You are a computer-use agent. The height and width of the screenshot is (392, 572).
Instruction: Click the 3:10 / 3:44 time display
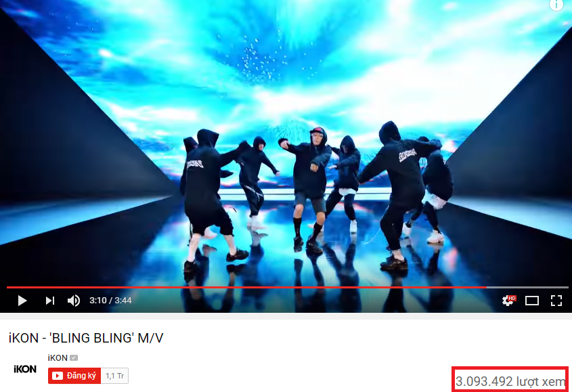pos(110,301)
